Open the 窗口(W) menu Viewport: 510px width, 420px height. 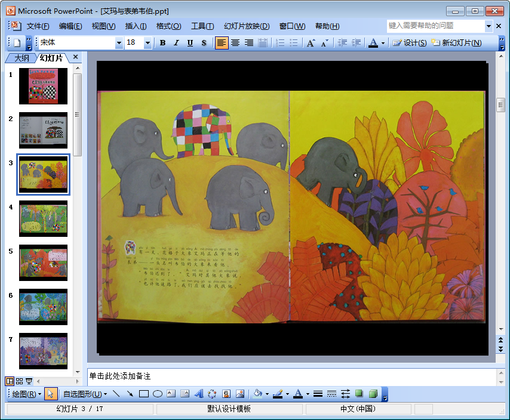click(292, 26)
